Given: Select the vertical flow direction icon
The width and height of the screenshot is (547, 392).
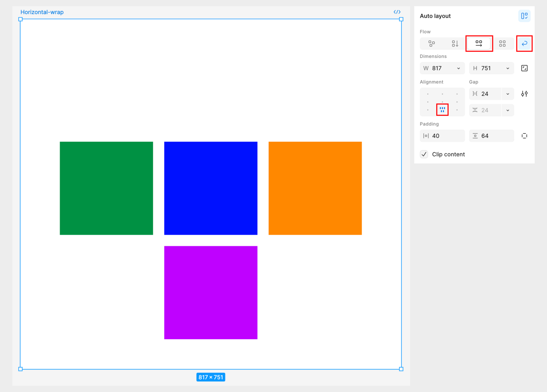Looking at the screenshot, I should [455, 43].
